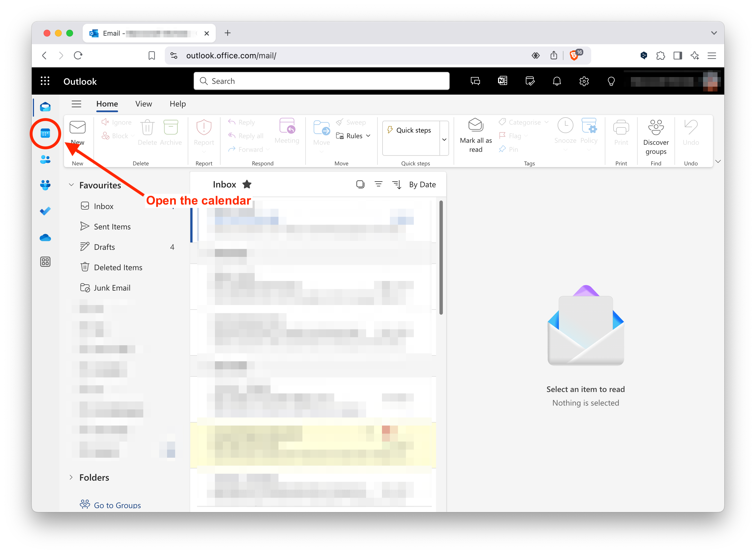Image resolution: width=756 pixels, height=554 pixels.
Task: Go back in browser history
Action: click(x=44, y=55)
